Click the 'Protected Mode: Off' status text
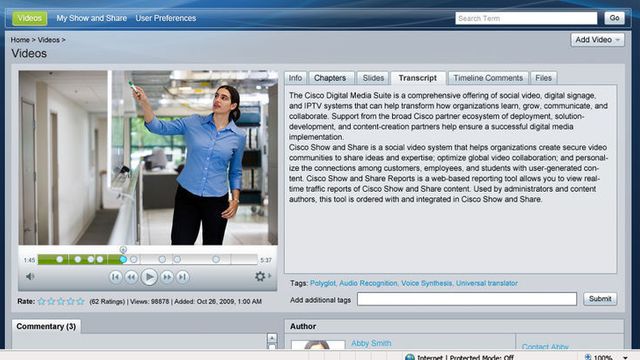The height and width of the screenshot is (360, 640). pyautogui.click(x=482, y=358)
